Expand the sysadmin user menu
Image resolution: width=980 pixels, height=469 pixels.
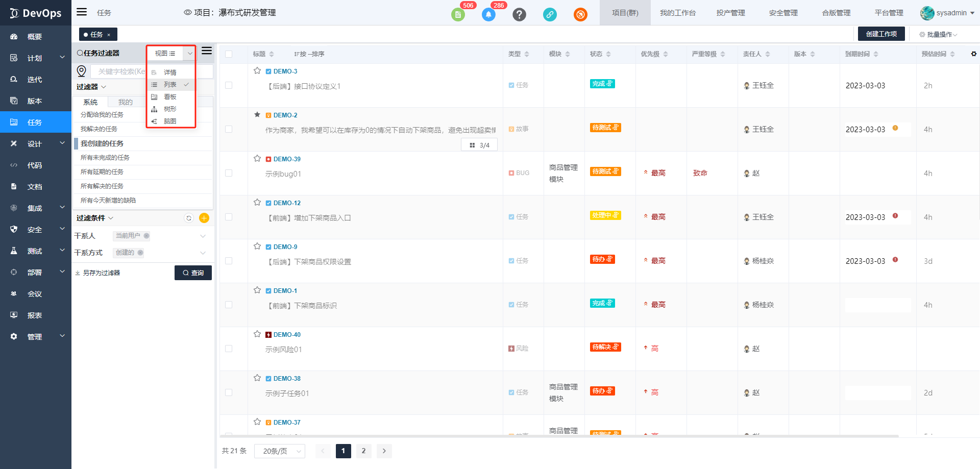click(x=947, y=13)
